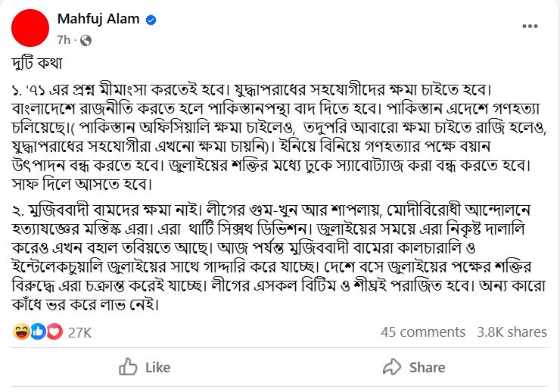Click the Share button text
Image resolution: width=560 pixels, height=392 pixels.
pos(427,367)
